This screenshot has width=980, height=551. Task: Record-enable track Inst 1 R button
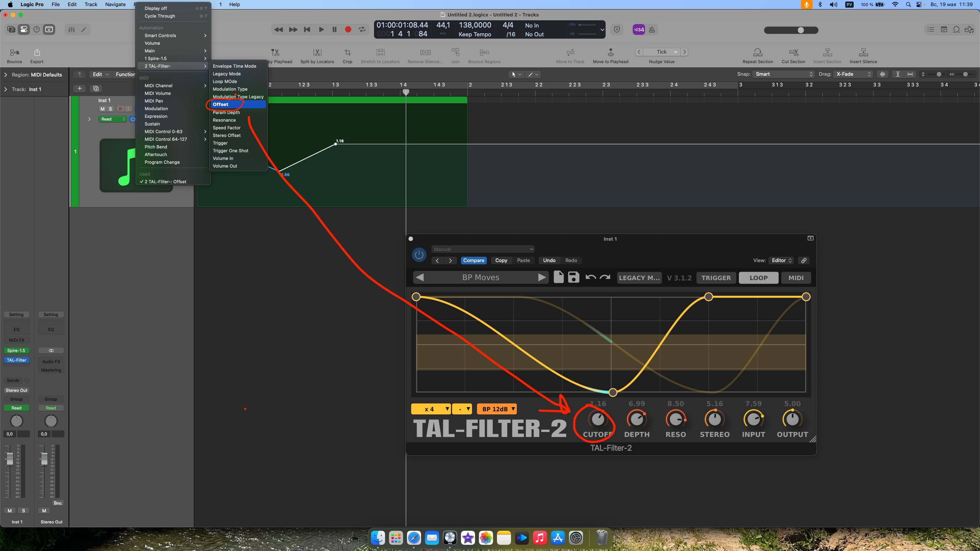pos(120,109)
